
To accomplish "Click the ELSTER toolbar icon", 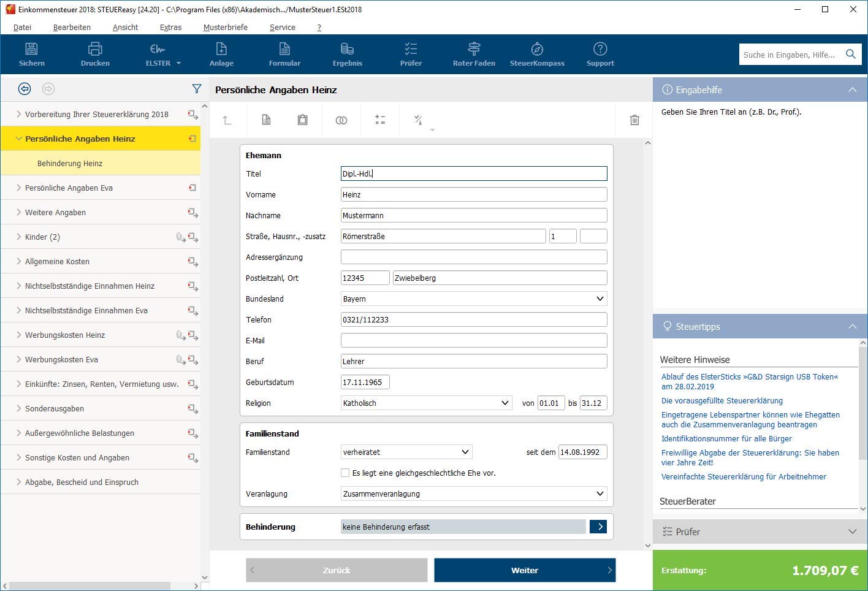I will point(158,49).
